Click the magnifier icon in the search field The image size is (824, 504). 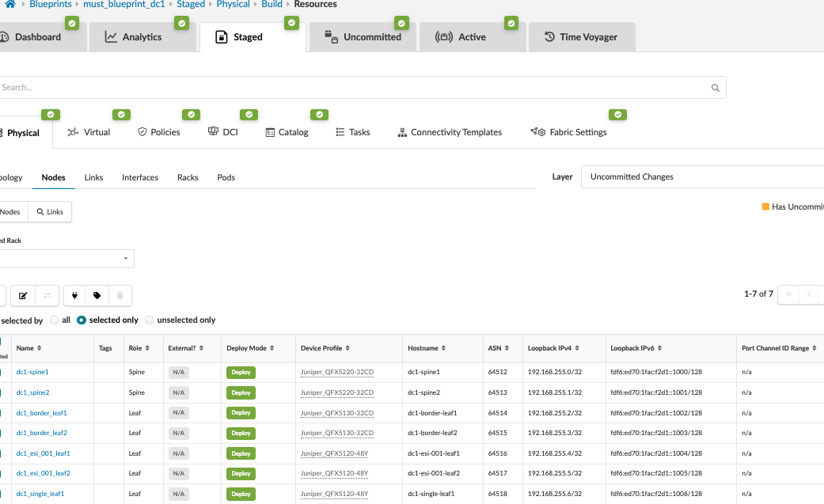point(716,88)
